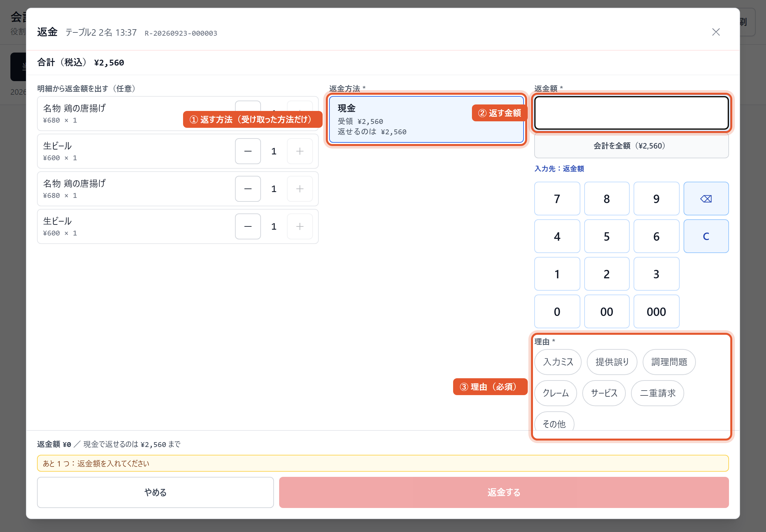Tap the backspace key on the keypad
766x532 pixels.
(706, 199)
